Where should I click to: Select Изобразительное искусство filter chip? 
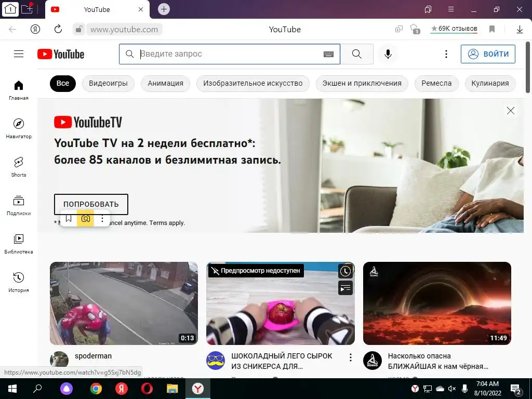pos(253,84)
